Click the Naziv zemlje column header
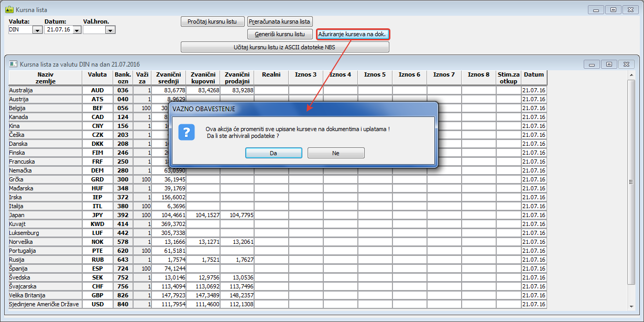The height and width of the screenshot is (322, 644). point(45,78)
